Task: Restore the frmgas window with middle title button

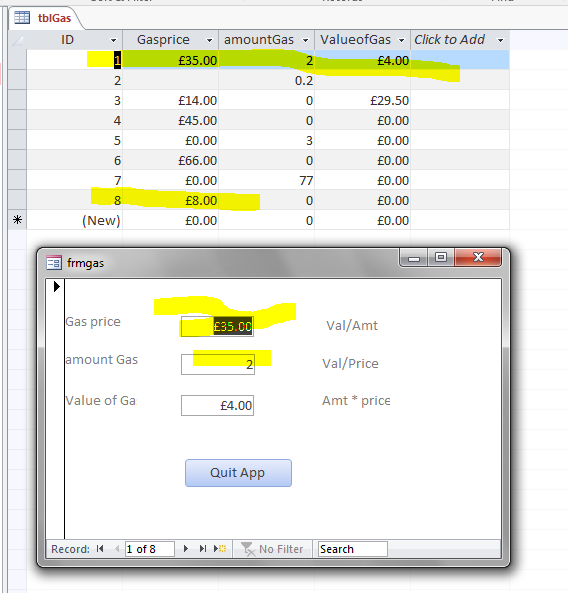Action: [x=441, y=258]
